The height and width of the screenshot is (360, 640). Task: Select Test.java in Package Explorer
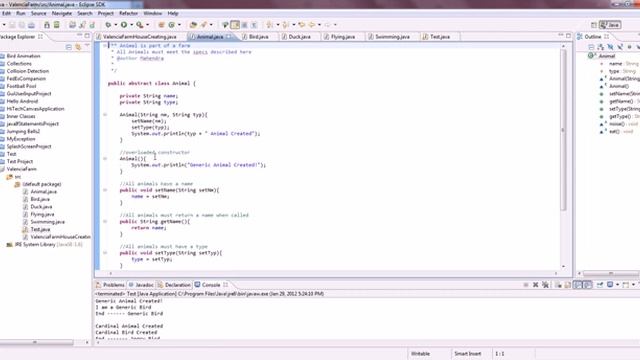pos(40,229)
